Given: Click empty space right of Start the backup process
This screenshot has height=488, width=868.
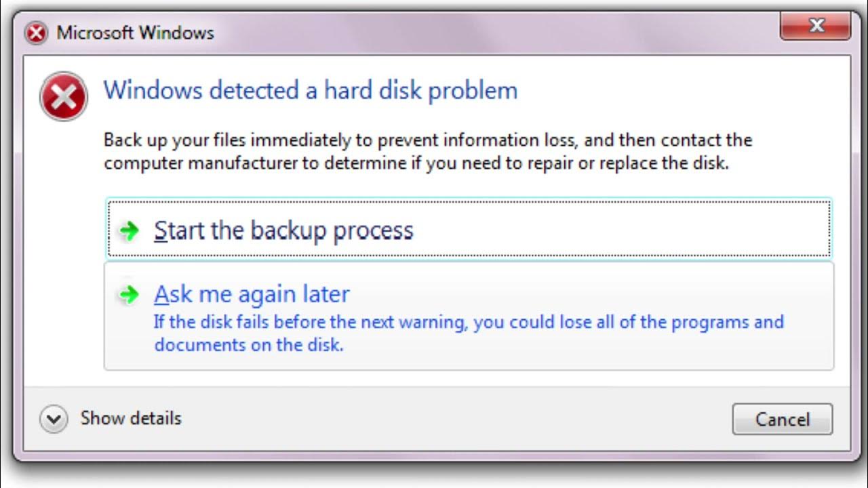Looking at the screenshot, I should 610,230.
